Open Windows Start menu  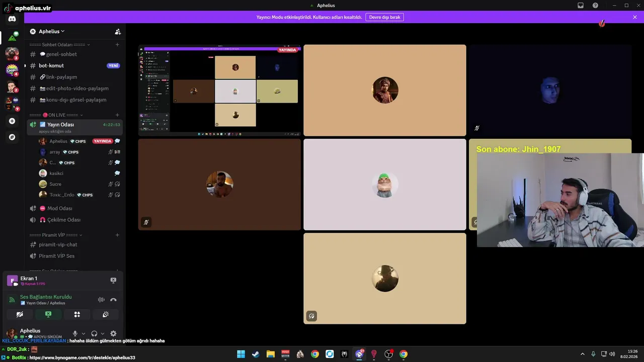[x=241, y=354]
